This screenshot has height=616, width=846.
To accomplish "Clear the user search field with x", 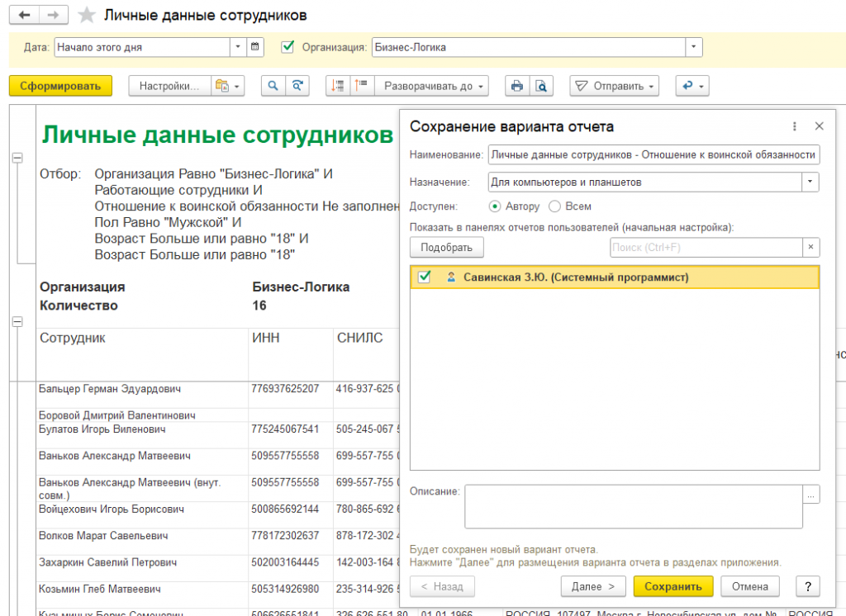I will pyautogui.click(x=810, y=247).
